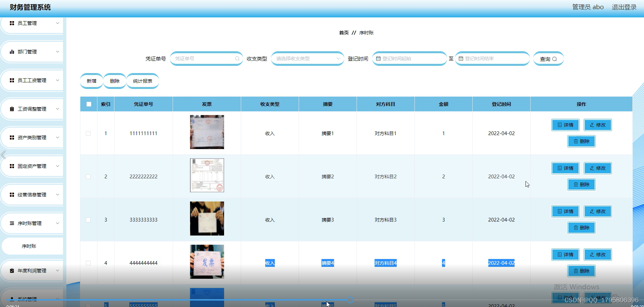This screenshot has width=644, height=307.
Task: Expand 部门管理 menu chevron
Action: click(x=58, y=52)
